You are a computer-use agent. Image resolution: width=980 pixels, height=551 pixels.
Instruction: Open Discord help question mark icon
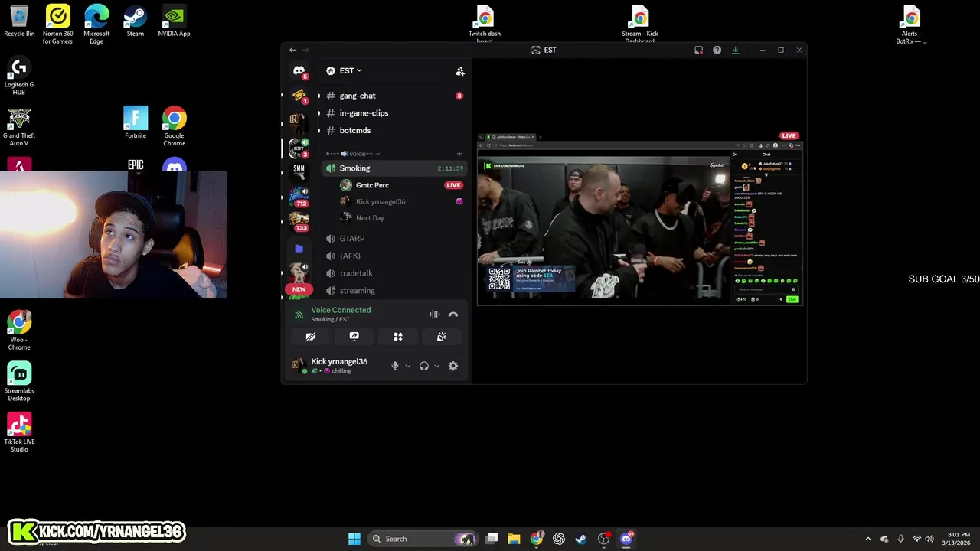[x=717, y=50]
